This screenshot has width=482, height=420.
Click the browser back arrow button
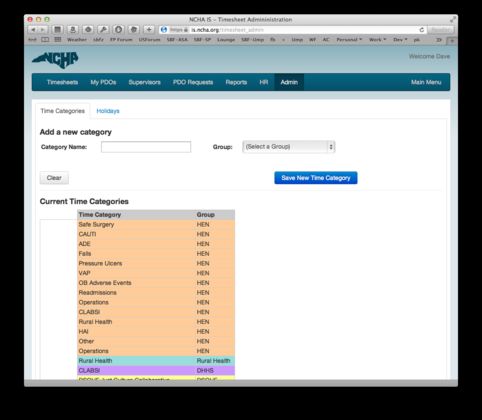[33, 30]
